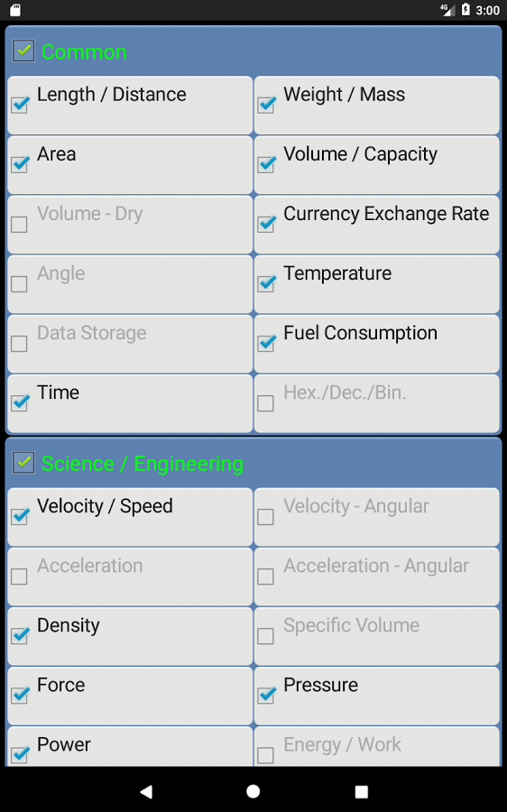Turn on Data Storage conversions
507x812 pixels.
coord(19,344)
